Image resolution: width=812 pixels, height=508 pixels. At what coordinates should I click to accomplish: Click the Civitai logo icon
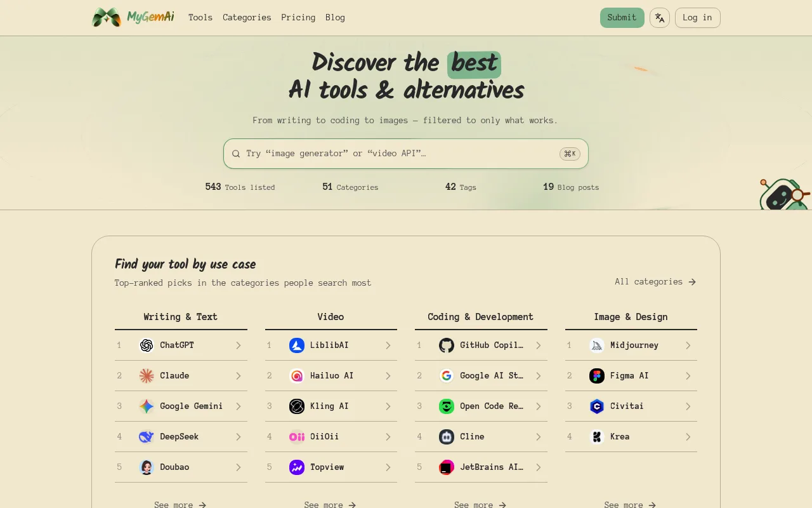click(597, 406)
